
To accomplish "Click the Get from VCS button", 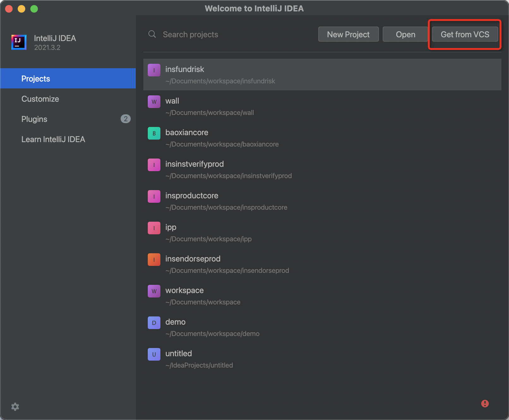I will tap(465, 34).
